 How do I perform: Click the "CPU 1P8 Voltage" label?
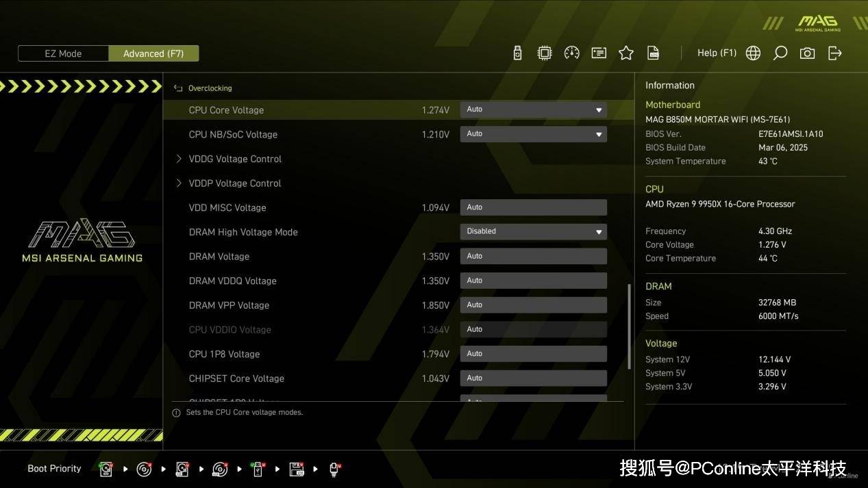pyautogui.click(x=224, y=355)
